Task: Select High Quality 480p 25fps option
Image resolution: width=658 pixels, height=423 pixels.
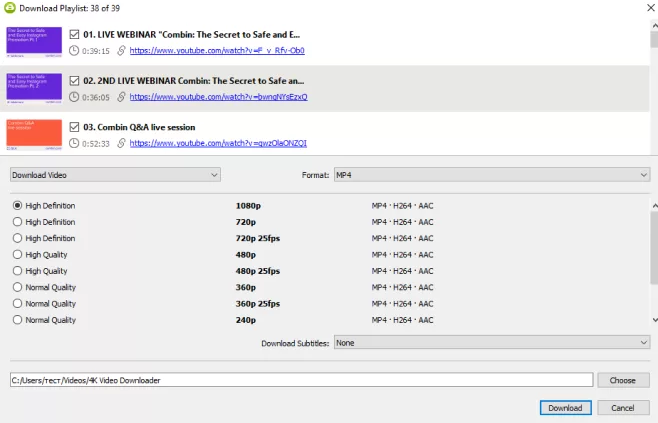Action: [x=17, y=271]
